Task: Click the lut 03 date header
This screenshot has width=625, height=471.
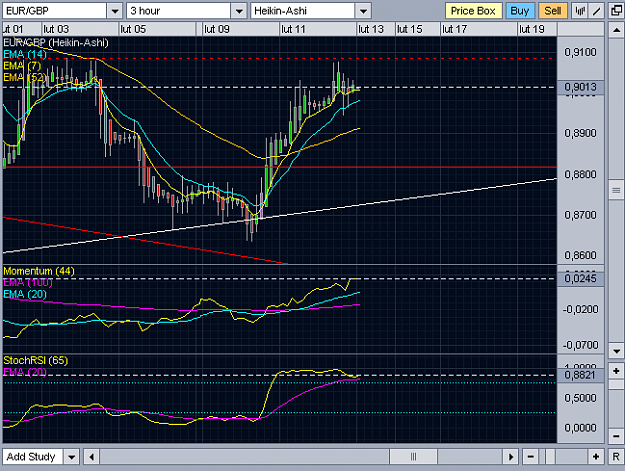Action: coord(56,29)
